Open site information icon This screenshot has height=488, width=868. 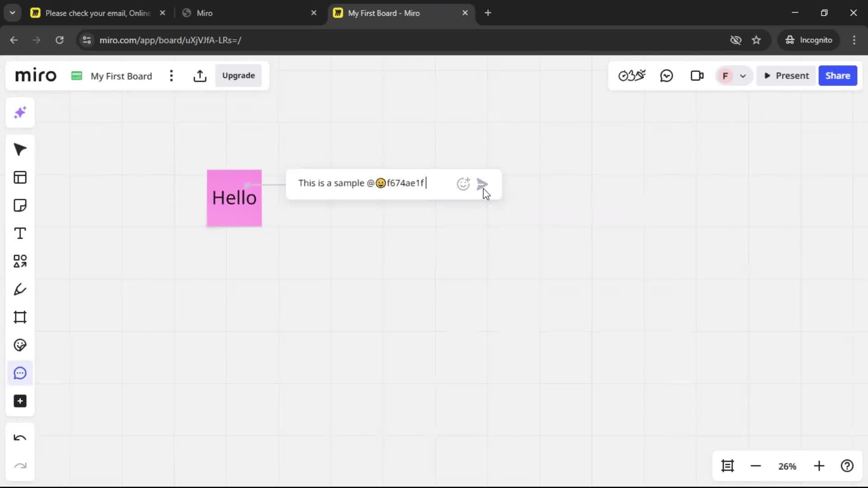click(x=87, y=40)
